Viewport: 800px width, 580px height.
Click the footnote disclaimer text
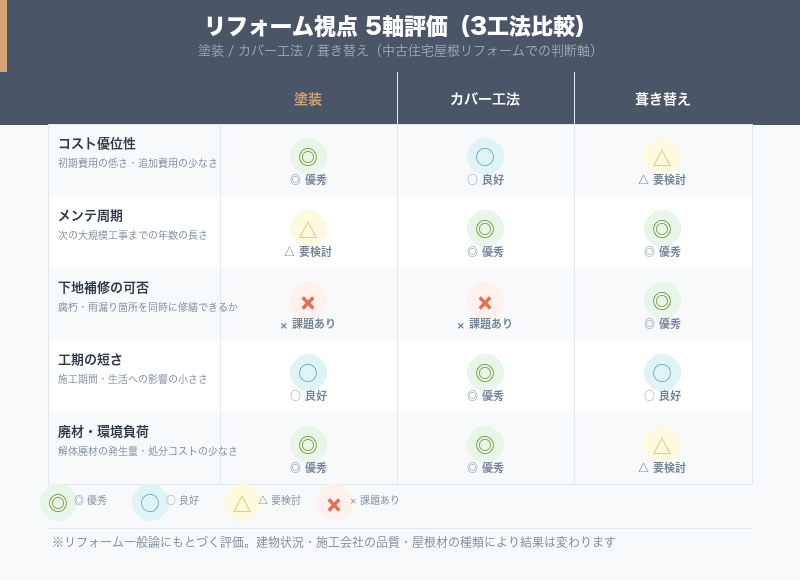tap(334, 542)
